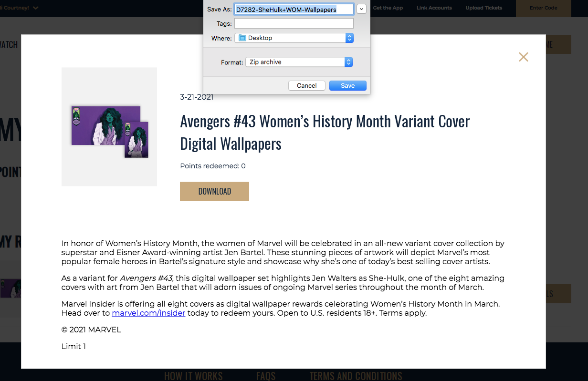Image resolution: width=588 pixels, height=381 pixels.
Task: Open the Where location dropdown
Action: point(294,38)
